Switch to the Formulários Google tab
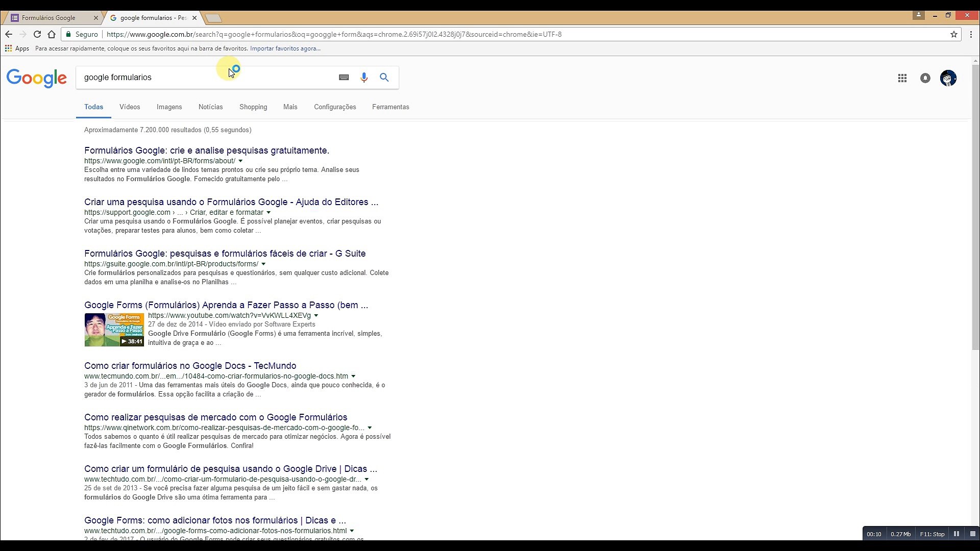Viewport: 980px width, 551px height. coord(52,18)
